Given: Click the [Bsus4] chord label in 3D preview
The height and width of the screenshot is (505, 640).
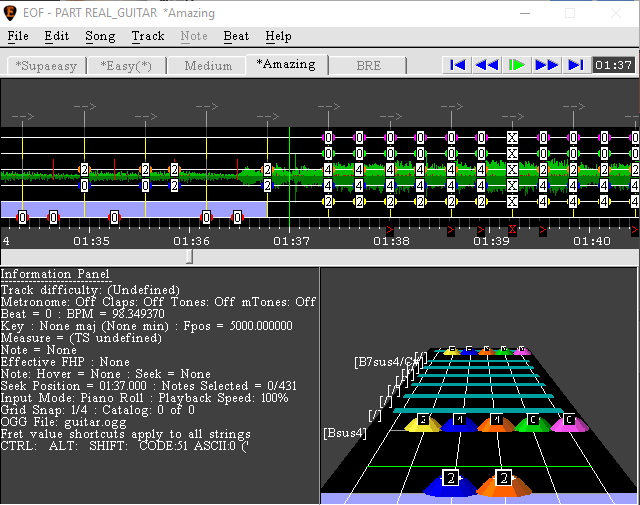Looking at the screenshot, I should point(345,433).
